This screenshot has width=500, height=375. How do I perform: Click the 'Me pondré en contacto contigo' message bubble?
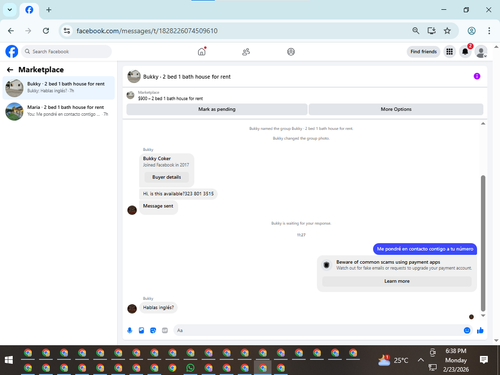pos(425,249)
